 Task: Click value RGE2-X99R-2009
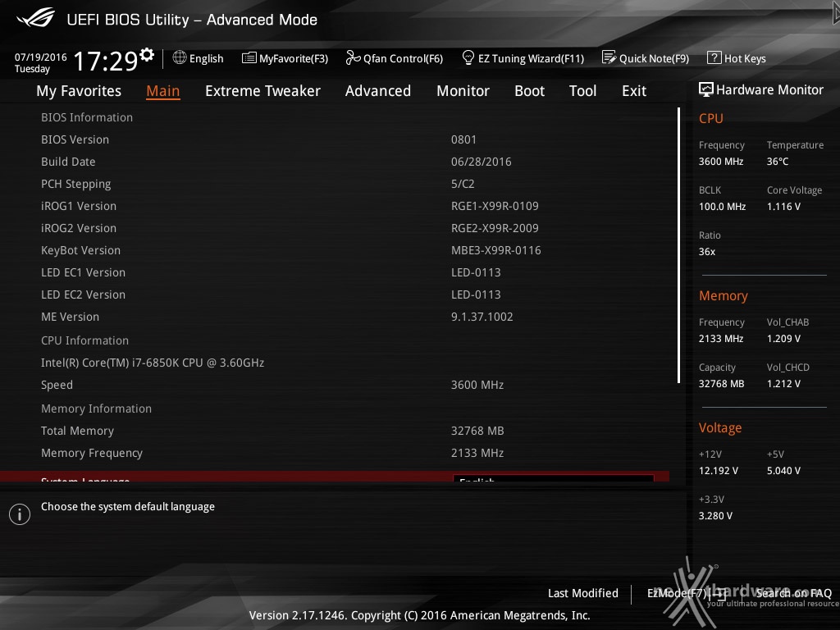495,228
